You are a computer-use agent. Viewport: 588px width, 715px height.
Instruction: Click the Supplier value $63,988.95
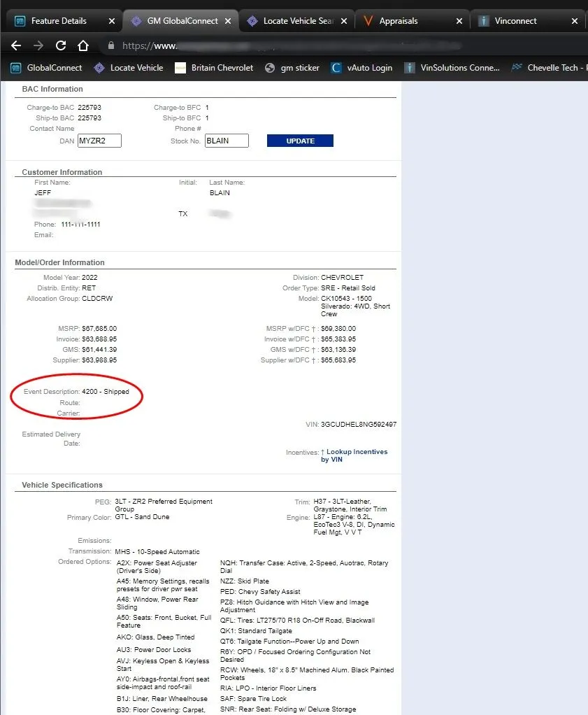[x=99, y=360]
